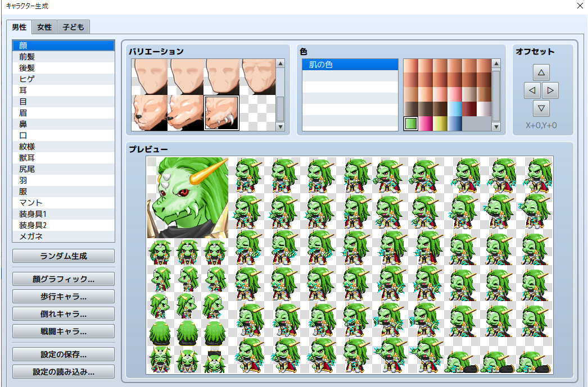Click the large face preview image
Image resolution: width=588 pixels, height=387 pixels.
188,197
